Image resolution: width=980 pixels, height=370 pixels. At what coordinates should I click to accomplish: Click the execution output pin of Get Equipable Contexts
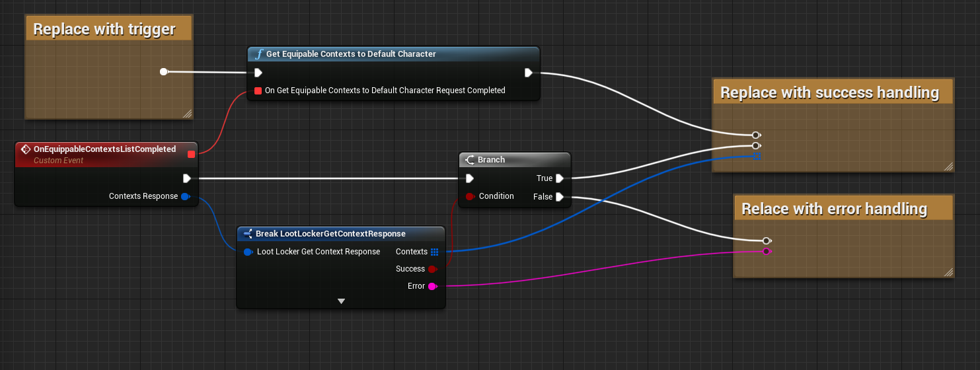529,73
